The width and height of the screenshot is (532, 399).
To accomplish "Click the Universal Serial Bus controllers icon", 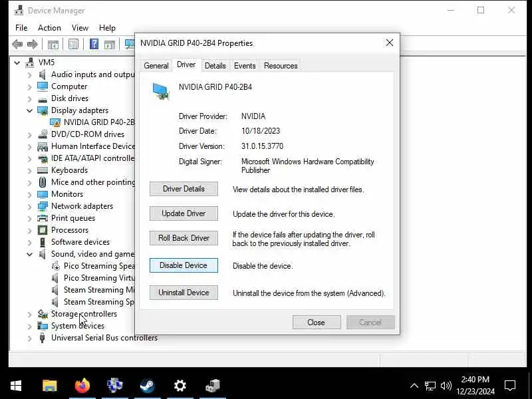I will [x=43, y=338].
